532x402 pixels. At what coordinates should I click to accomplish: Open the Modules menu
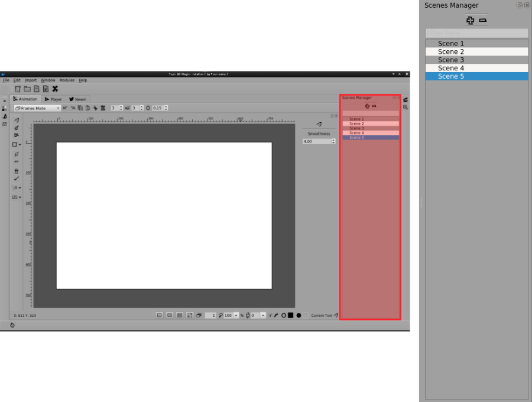[66, 80]
